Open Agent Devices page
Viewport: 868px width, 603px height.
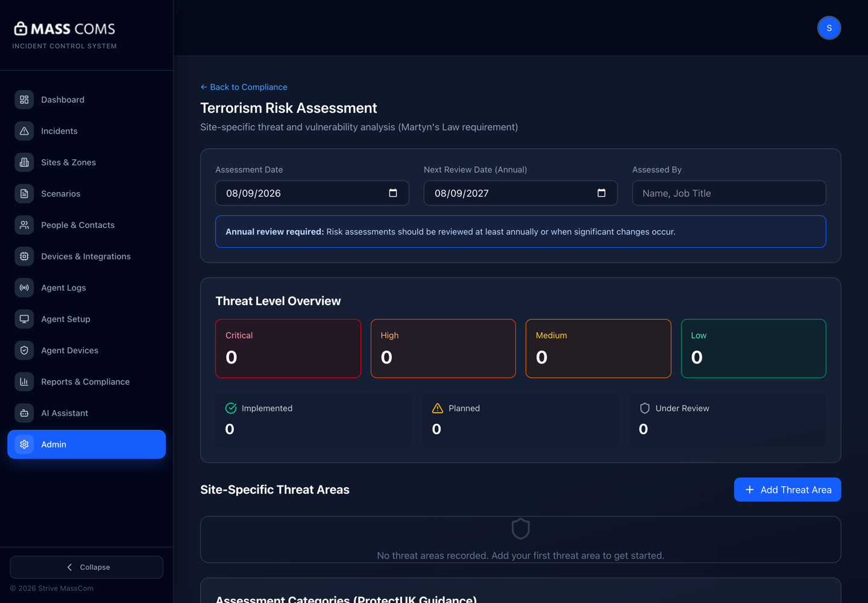click(x=87, y=350)
